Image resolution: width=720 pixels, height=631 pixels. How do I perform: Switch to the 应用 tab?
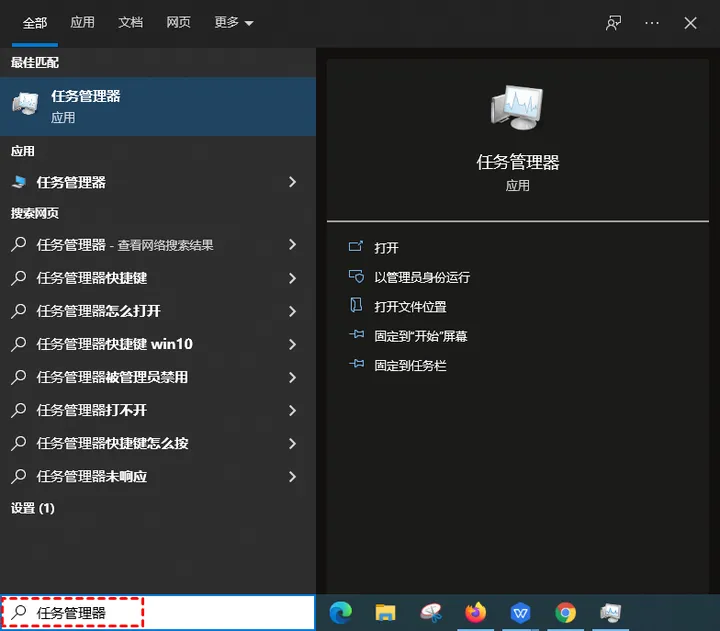(x=83, y=22)
